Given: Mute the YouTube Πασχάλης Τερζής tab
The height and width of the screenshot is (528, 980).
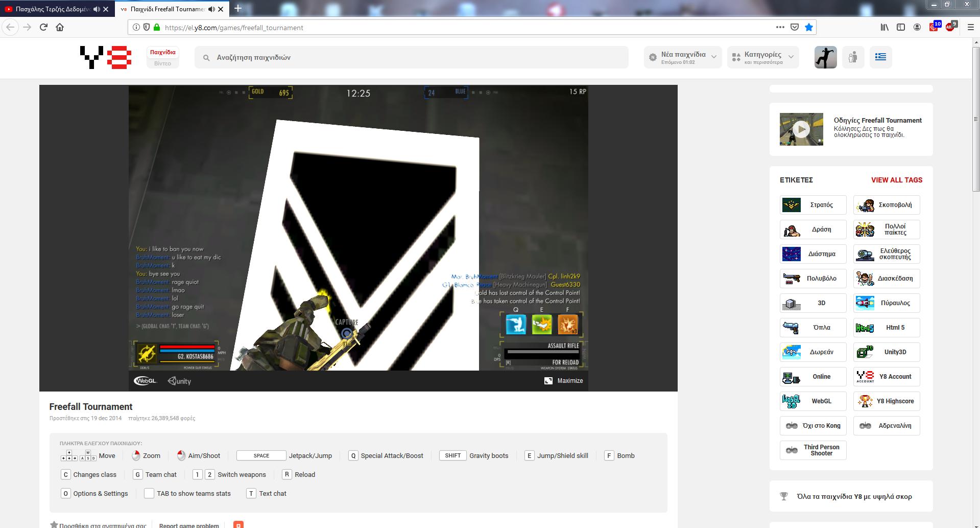Looking at the screenshot, I should 97,9.
